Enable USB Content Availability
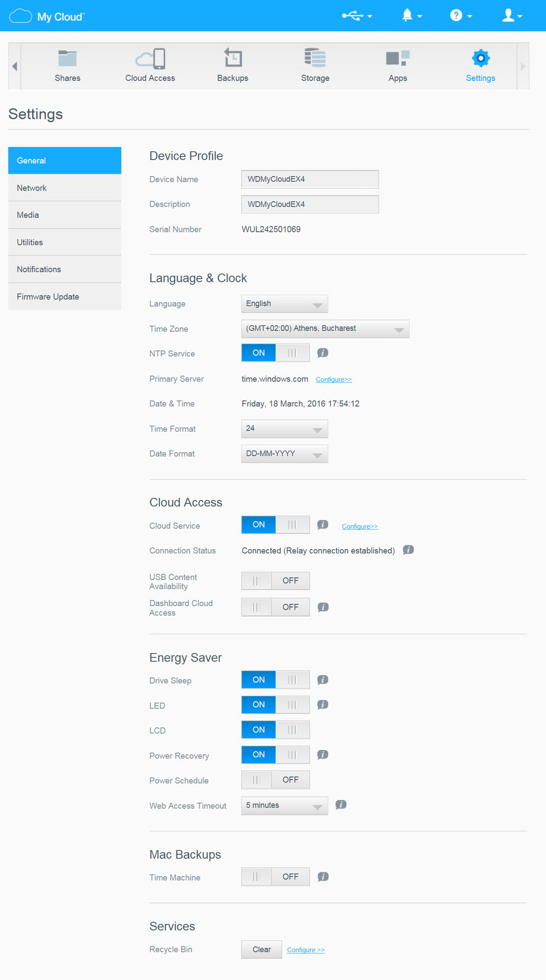Viewport: 546px width, 980px height. coord(276,581)
